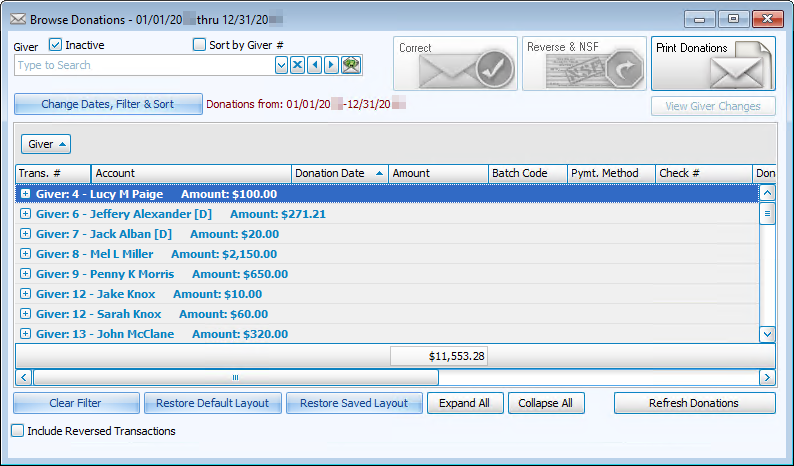The image size is (794, 466).
Task: Expand the Lucy M Paige giver group
Action: coord(26,194)
